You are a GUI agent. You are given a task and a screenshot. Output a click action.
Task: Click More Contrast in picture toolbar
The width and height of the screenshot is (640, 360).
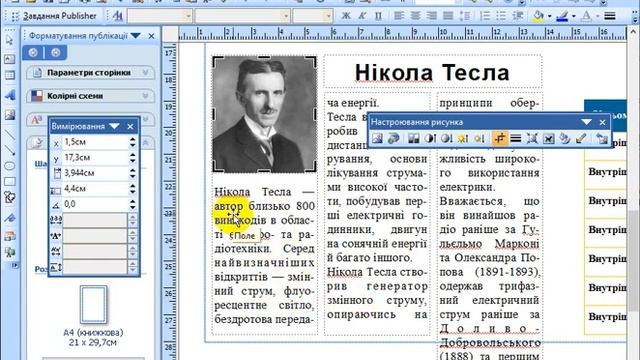pos(429,139)
